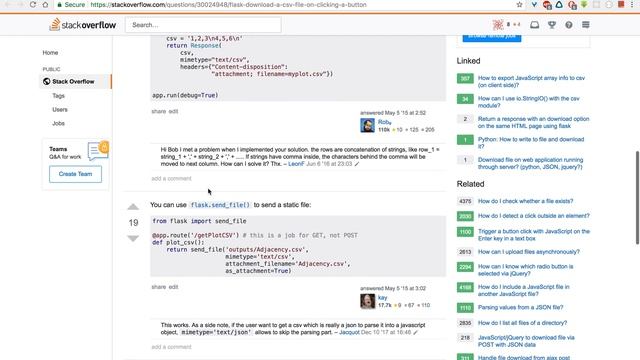Open 'JavaScript/jQuery to download file via POST' link
Screen dimensions: 640x360
526,341
